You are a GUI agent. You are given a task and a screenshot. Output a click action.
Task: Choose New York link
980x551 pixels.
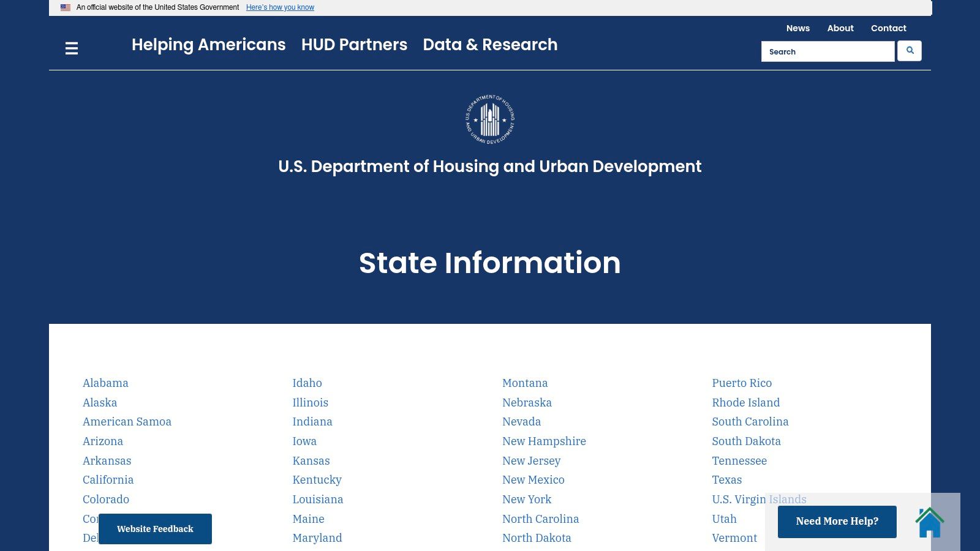[527, 500]
